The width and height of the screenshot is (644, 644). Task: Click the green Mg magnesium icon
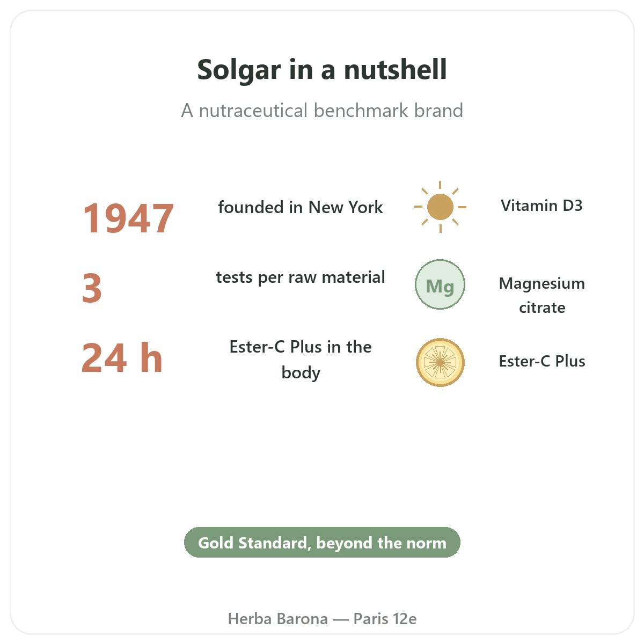[x=440, y=284]
